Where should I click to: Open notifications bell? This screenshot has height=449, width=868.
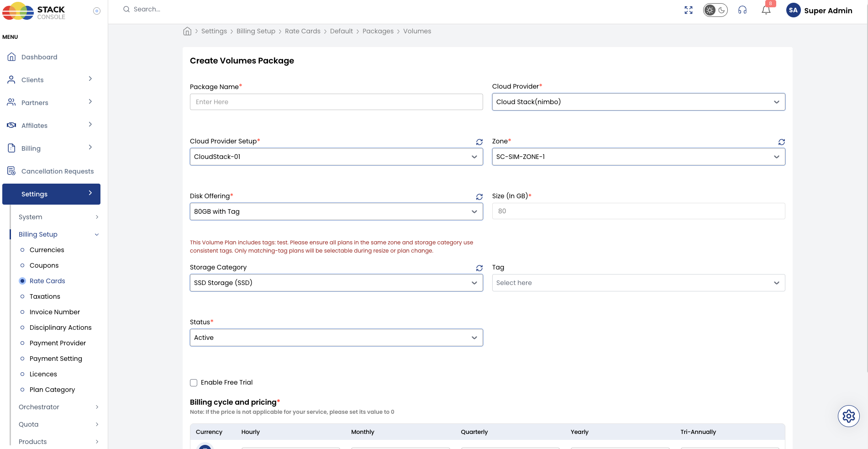(766, 10)
